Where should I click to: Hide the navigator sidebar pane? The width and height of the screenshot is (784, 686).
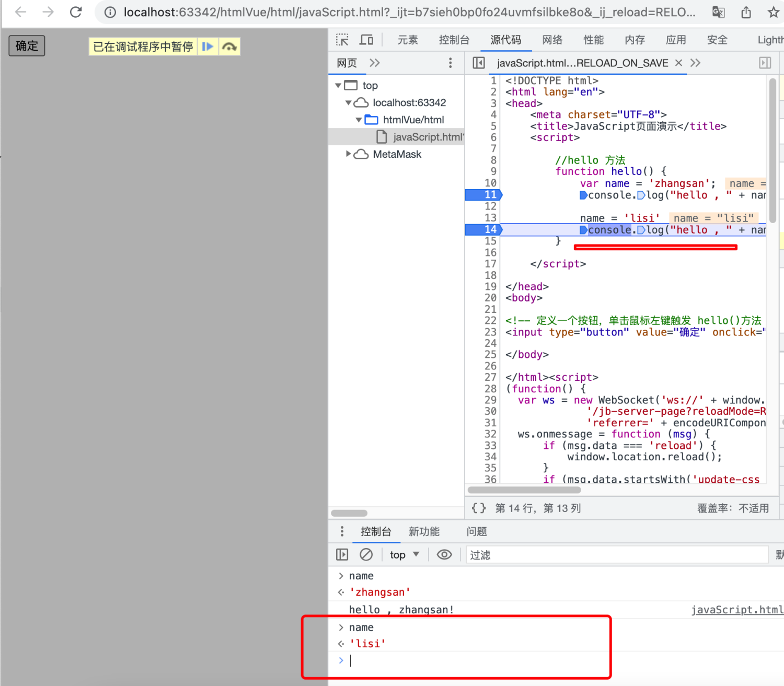(x=478, y=63)
